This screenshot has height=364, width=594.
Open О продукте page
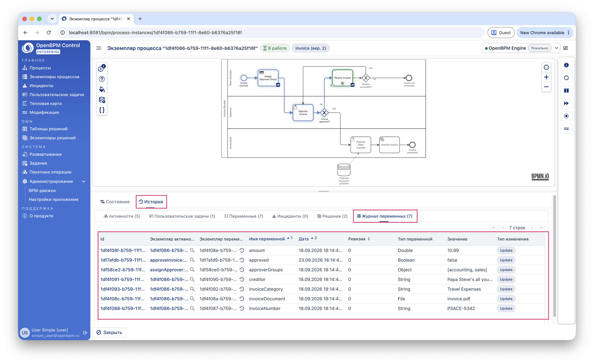tap(41, 216)
